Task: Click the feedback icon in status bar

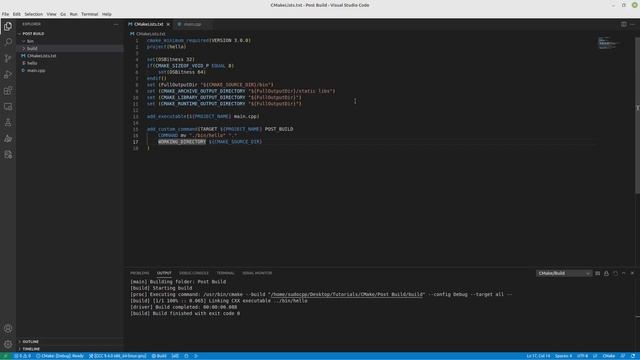Action: [623, 356]
